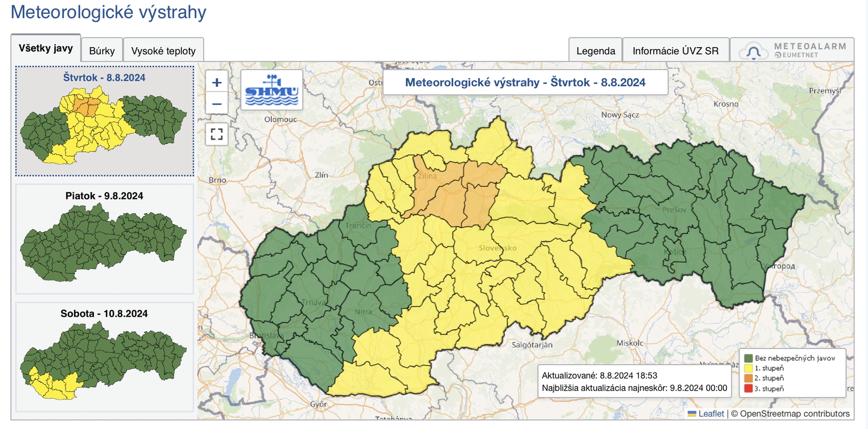Click the Košice label on map
Viewport: 868px width, 429px height.
(675, 252)
